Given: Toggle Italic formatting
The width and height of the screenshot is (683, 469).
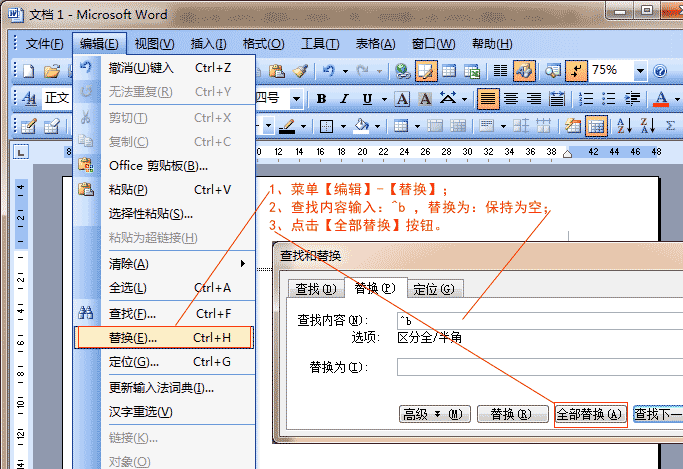Looking at the screenshot, I should pos(345,99).
